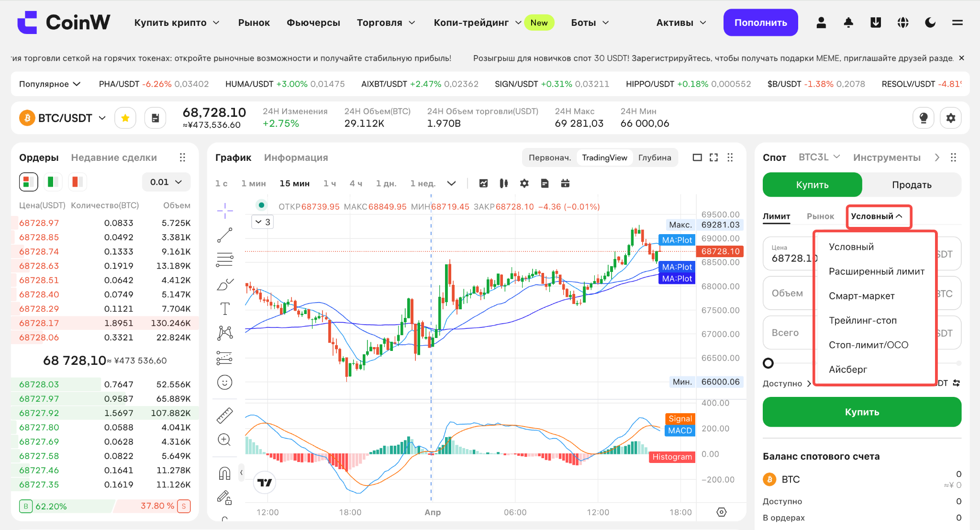Screen dimensions: 980x530
Task: Open the trading guide document icon
Action: point(156,118)
